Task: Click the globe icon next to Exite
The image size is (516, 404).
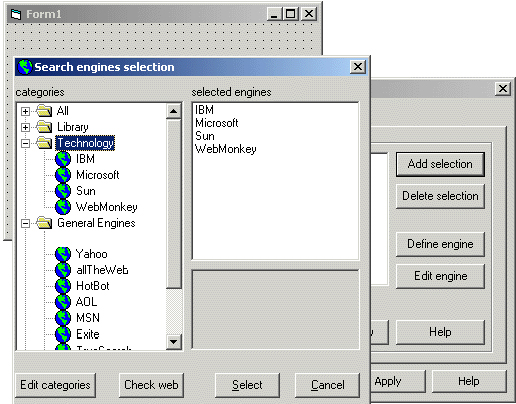Action: pos(63,334)
